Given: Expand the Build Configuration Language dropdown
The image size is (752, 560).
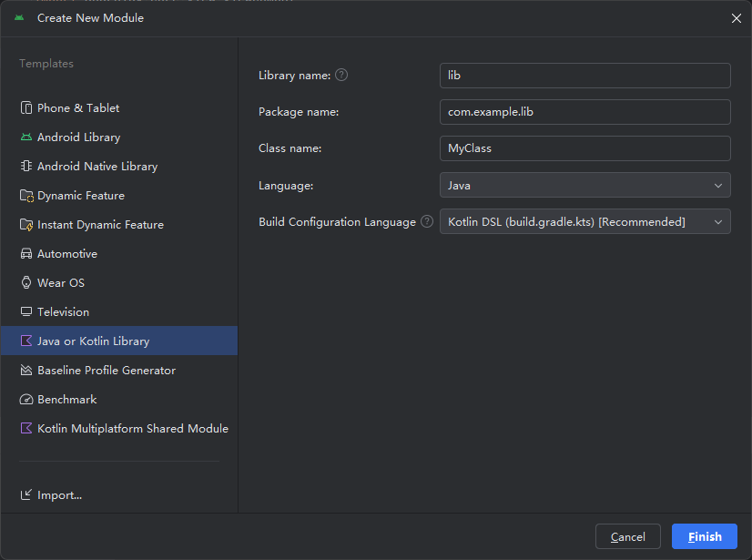Looking at the screenshot, I should pos(584,221).
